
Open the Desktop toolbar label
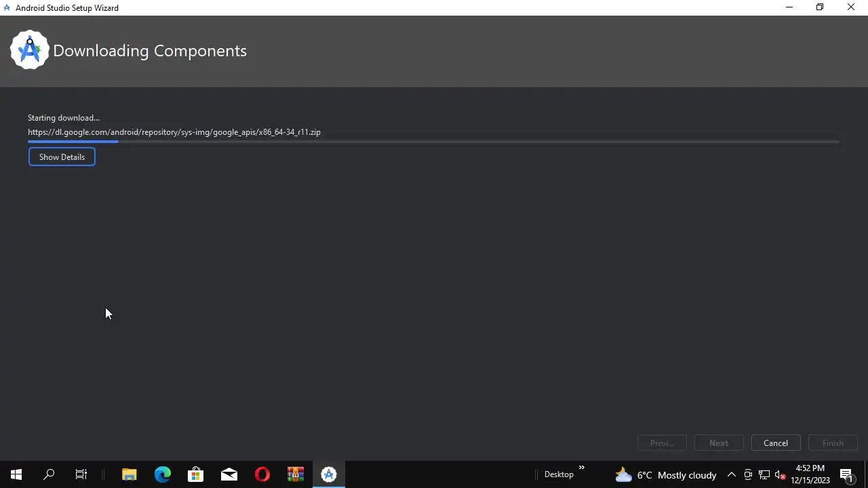(559, 474)
